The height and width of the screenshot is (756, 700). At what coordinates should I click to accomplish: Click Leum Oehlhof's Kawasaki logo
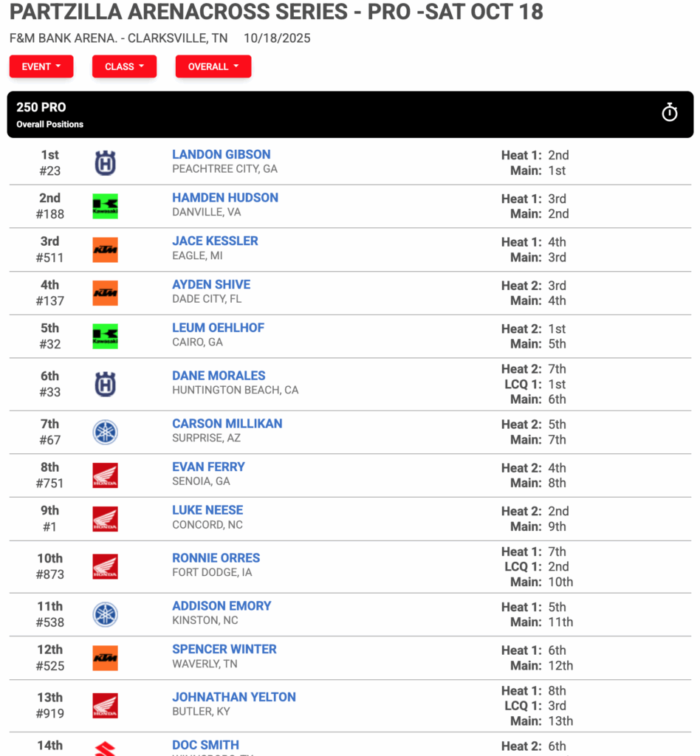coord(105,336)
